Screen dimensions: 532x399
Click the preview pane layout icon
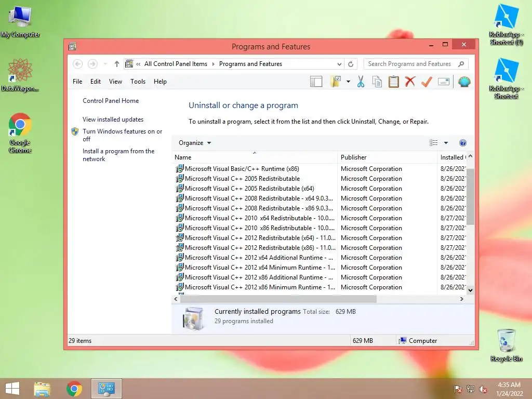[316, 82]
